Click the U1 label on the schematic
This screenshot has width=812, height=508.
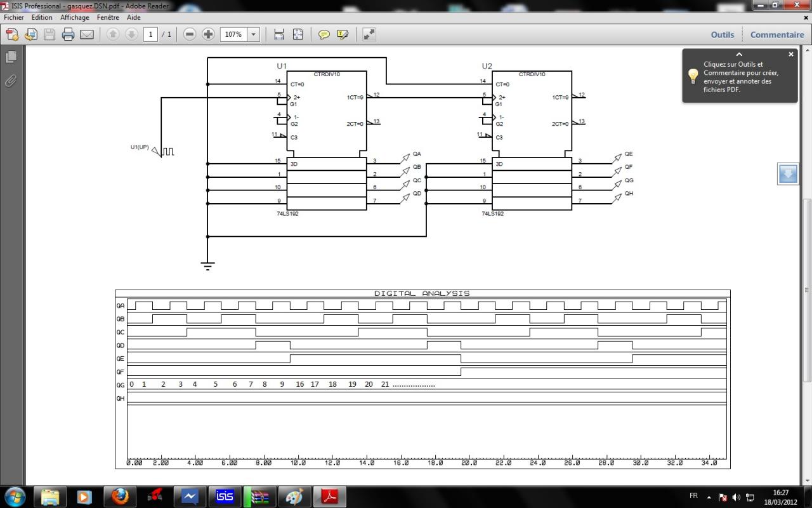pos(282,66)
